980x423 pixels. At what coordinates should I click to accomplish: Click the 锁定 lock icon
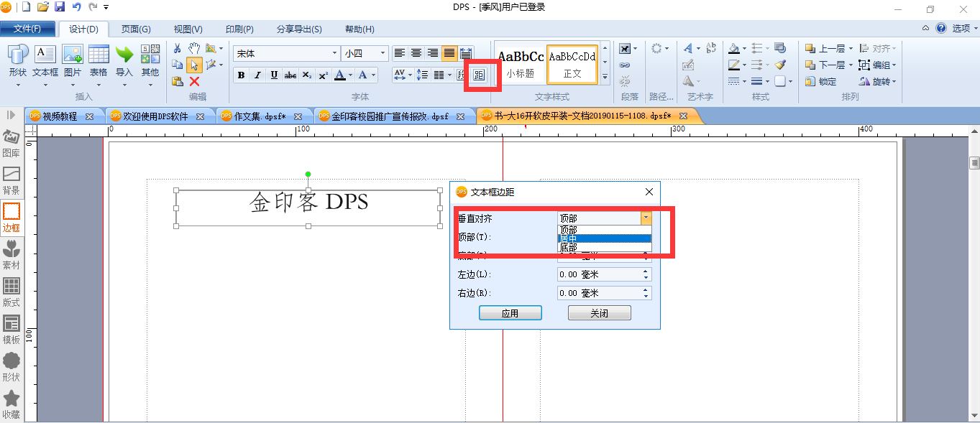coord(820,81)
